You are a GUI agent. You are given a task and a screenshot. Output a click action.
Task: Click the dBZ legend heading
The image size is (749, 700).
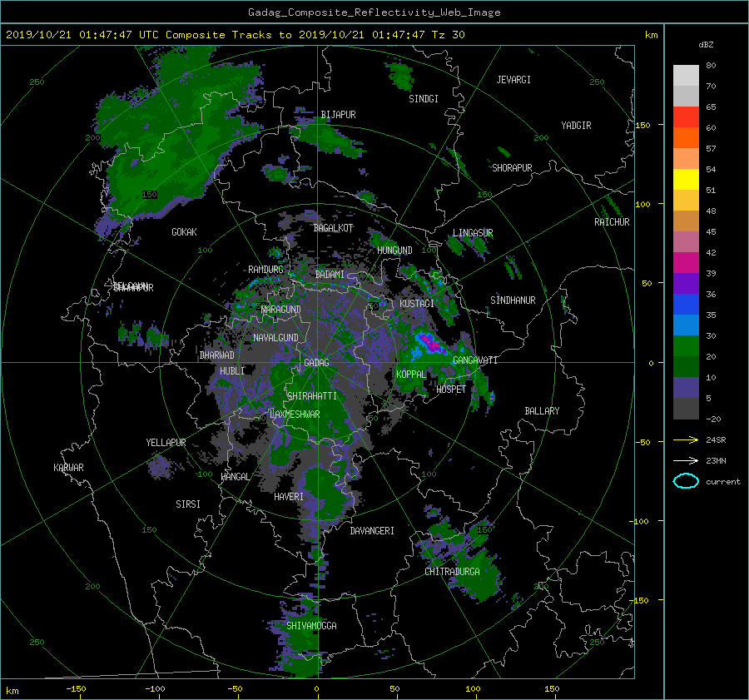tap(706, 44)
